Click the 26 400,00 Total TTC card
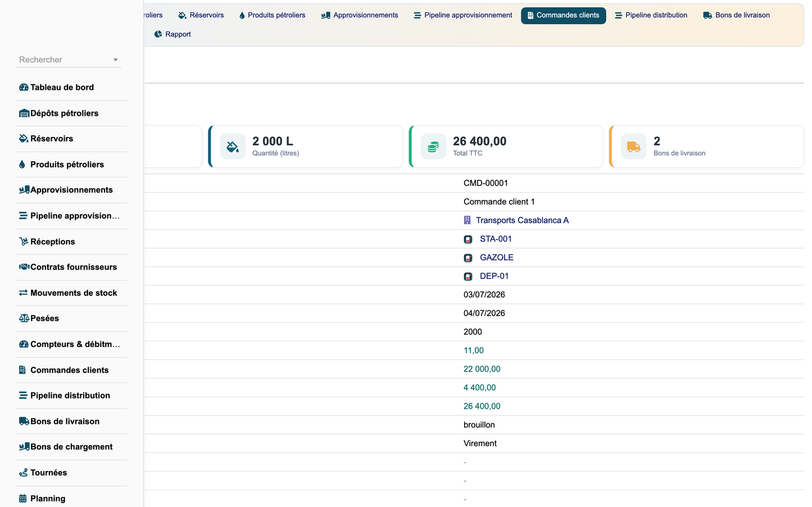Screen dimensions: 812x507 (x=506, y=147)
